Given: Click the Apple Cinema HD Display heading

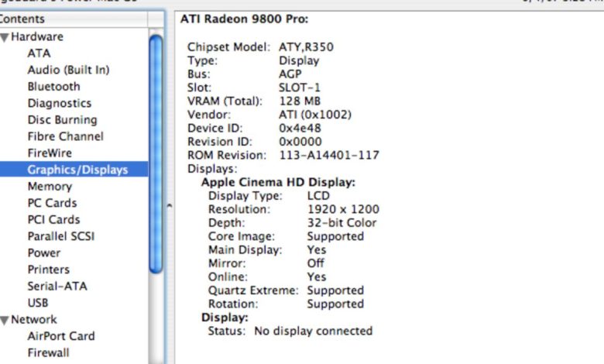Looking at the screenshot, I should [278, 182].
